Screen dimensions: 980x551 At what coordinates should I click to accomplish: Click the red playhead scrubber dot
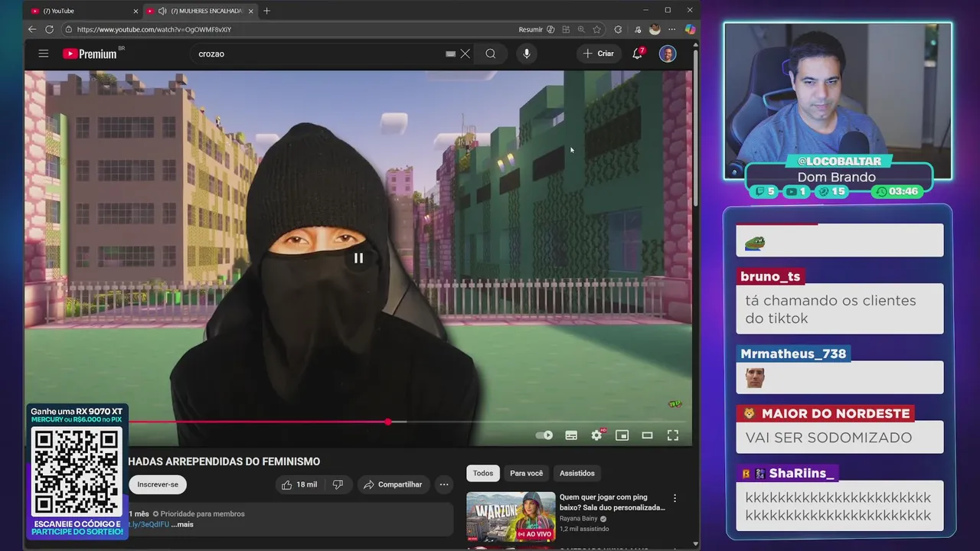coord(388,422)
